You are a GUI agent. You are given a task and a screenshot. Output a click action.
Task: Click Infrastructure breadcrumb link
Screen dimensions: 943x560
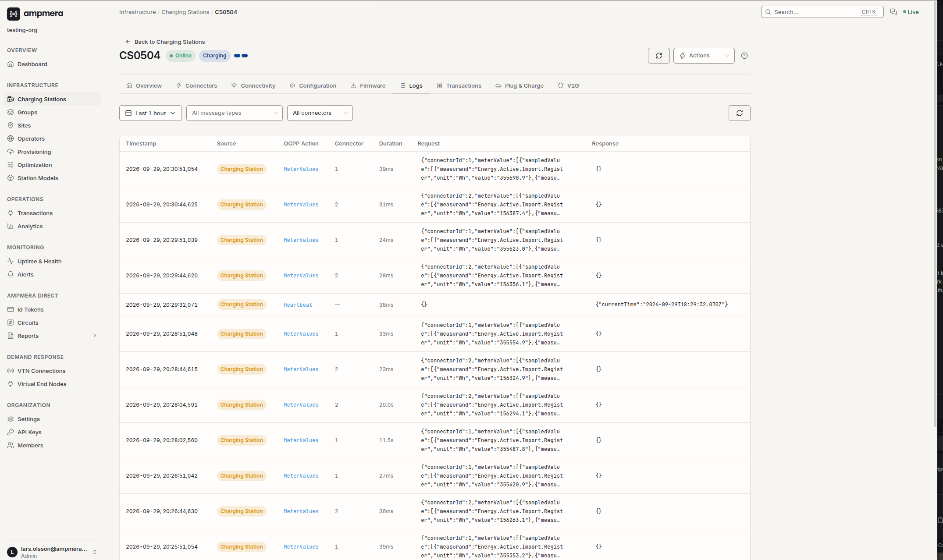pyautogui.click(x=137, y=12)
